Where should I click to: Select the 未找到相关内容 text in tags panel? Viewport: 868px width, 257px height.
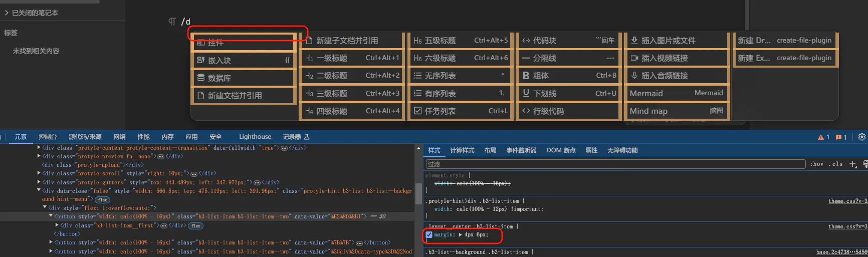click(36, 51)
